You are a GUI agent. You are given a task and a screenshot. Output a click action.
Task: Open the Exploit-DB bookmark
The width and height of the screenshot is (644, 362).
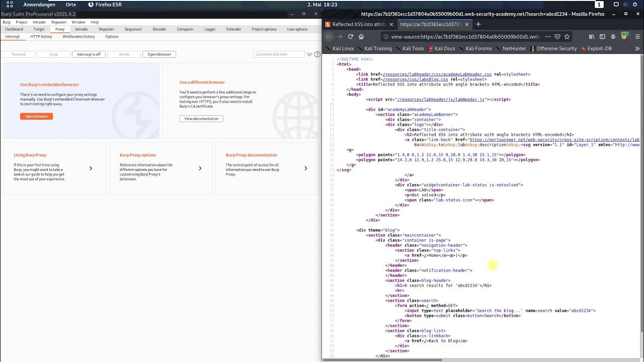[x=596, y=48]
